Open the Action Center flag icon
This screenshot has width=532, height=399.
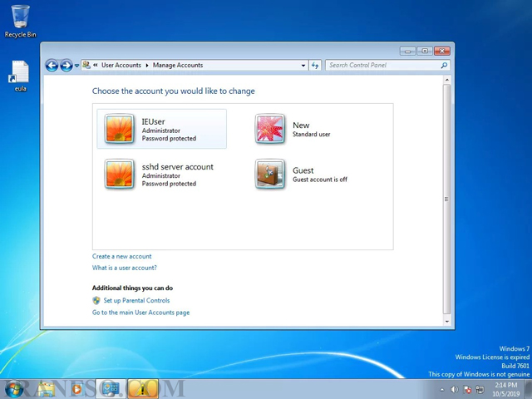(467, 390)
